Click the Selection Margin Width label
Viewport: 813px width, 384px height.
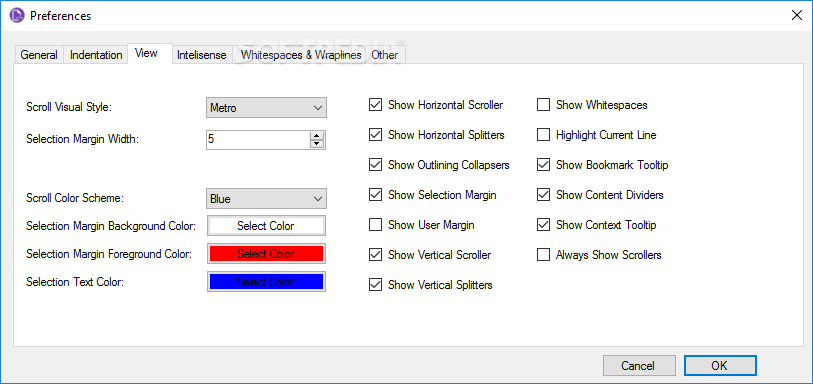(x=82, y=139)
